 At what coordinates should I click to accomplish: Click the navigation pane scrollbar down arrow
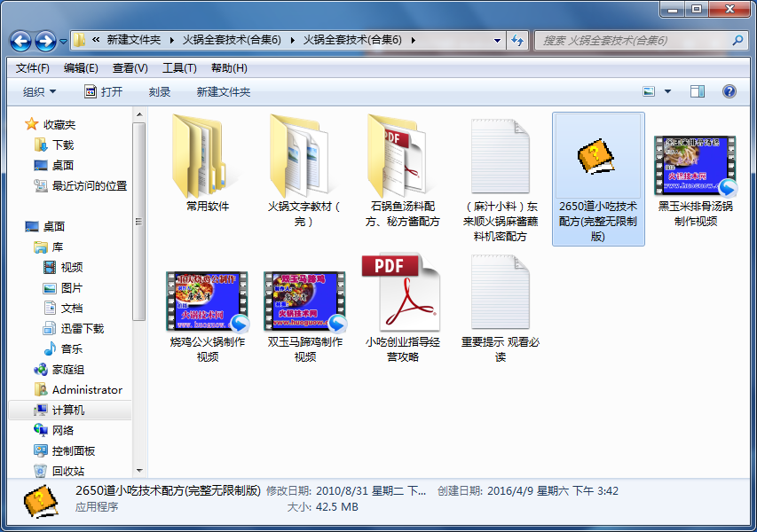[x=139, y=470]
